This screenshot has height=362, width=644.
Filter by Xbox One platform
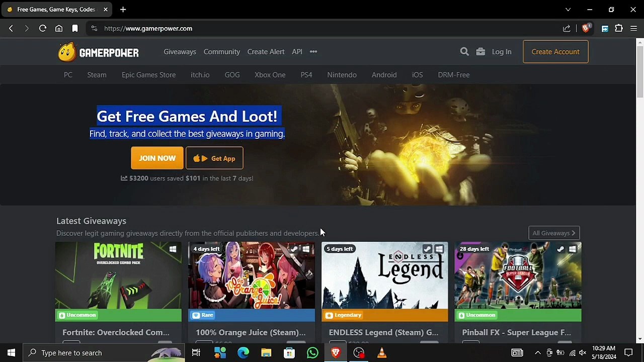click(270, 75)
